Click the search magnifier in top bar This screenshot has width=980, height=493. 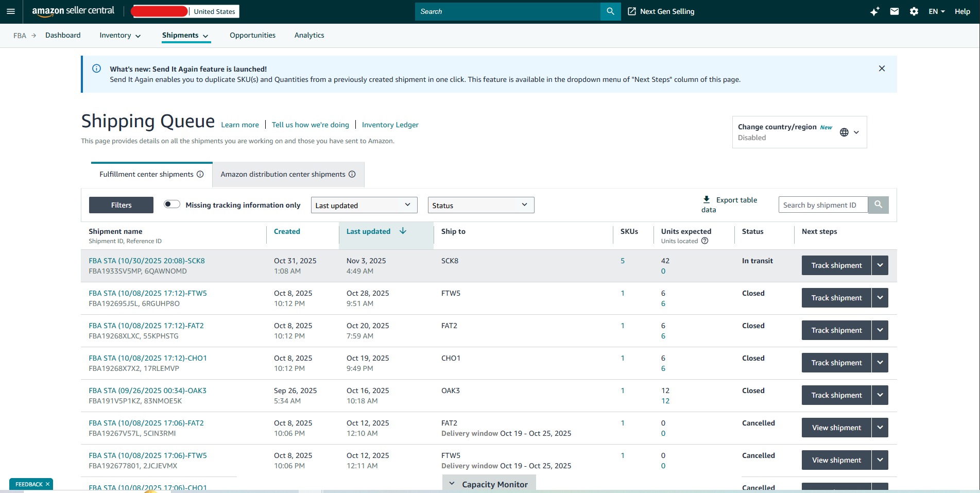point(611,11)
